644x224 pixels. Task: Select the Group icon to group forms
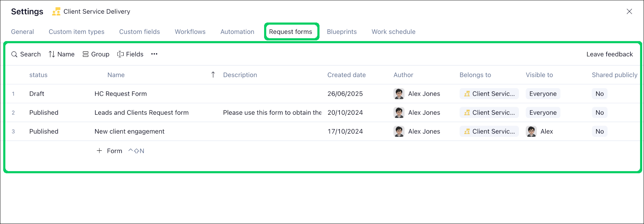click(x=85, y=54)
